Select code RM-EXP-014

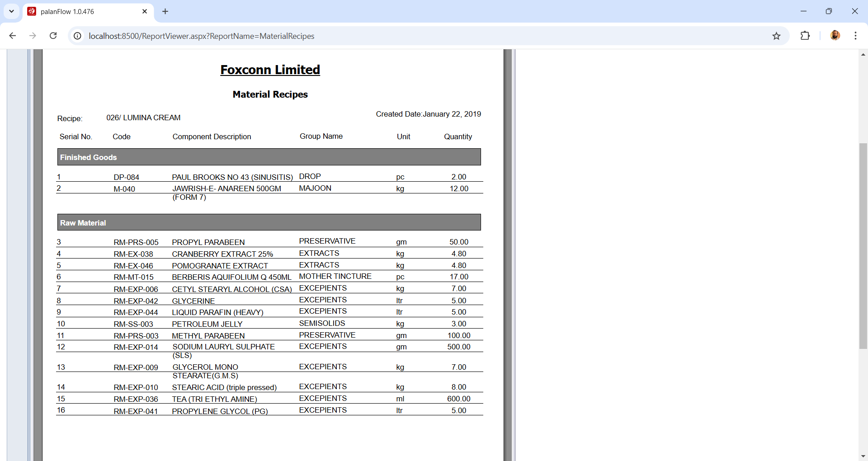tap(136, 347)
